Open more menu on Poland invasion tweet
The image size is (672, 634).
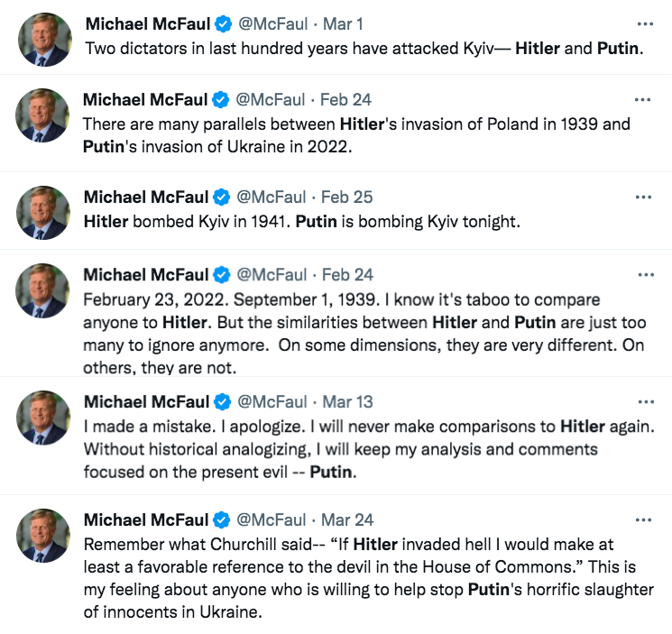[x=643, y=99]
